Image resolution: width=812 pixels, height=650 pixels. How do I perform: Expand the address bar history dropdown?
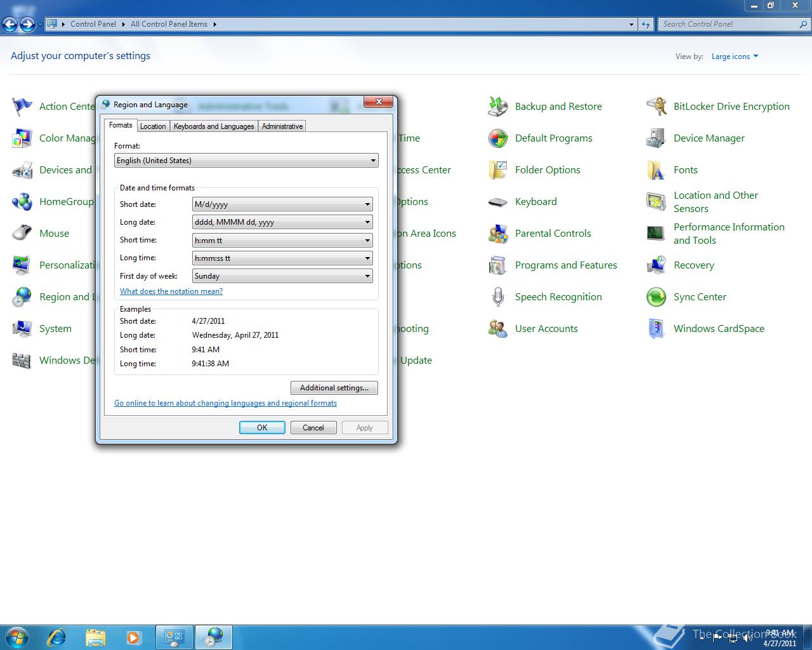pos(631,24)
